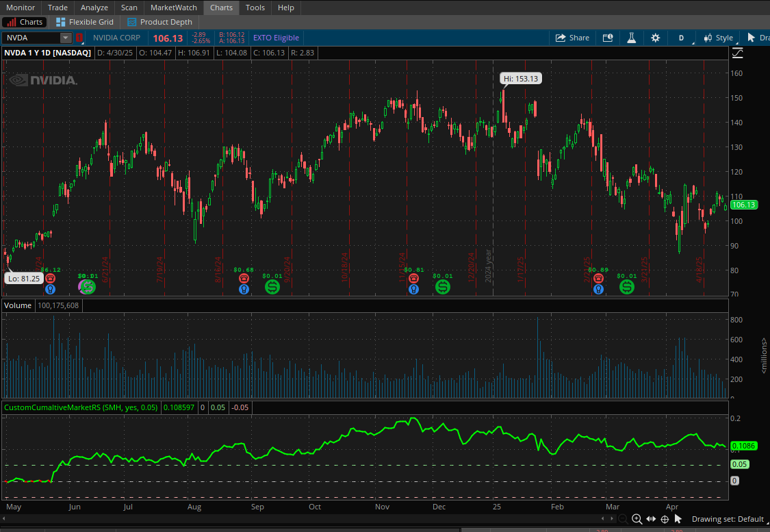
Task: Open the Tools tab
Action: coord(255,8)
